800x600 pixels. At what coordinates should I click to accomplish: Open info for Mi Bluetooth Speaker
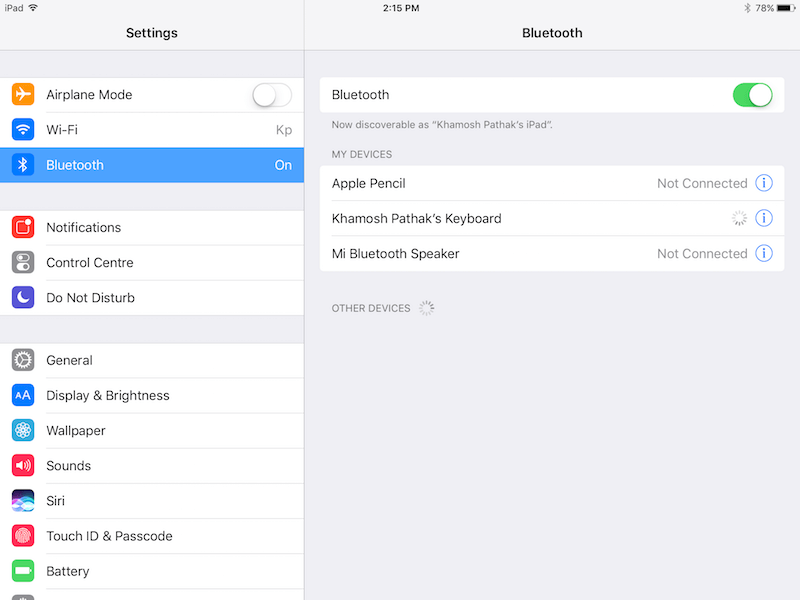tap(764, 253)
